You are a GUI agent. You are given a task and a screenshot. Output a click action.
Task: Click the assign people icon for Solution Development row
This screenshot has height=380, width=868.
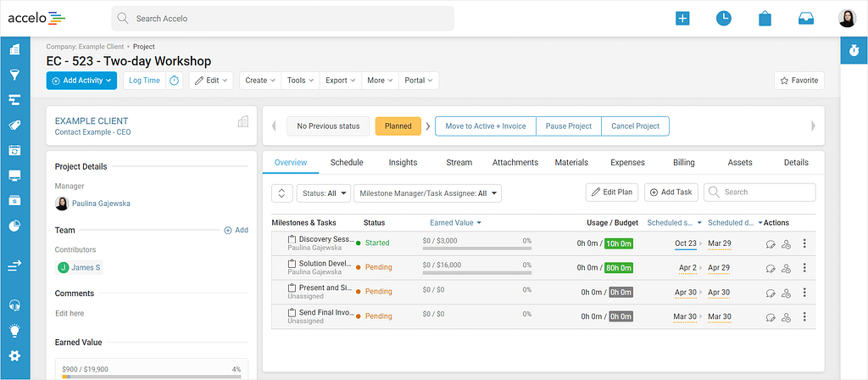[x=786, y=268]
